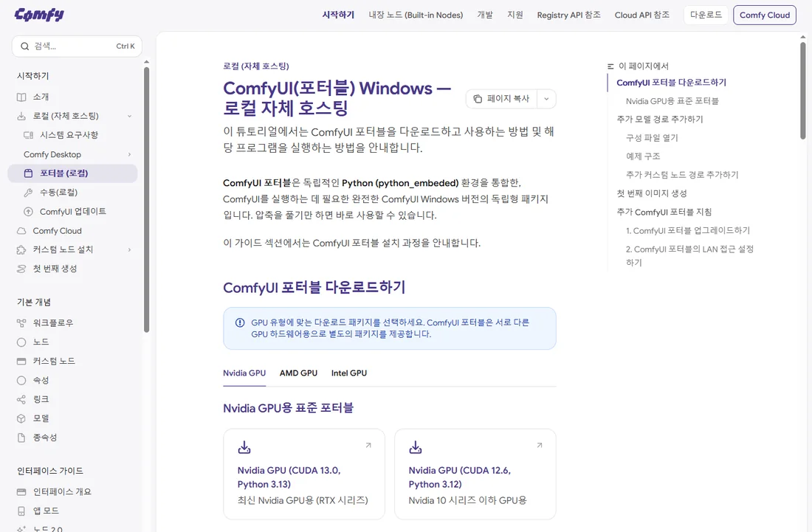Click the wrench icon beside 수동(로컬)
Image resolution: width=812 pixels, height=532 pixels.
(x=29, y=193)
